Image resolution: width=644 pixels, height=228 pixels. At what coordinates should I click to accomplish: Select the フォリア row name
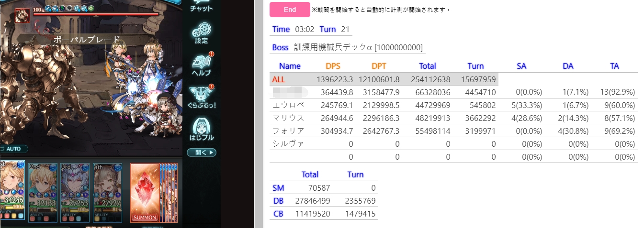tap(288, 130)
